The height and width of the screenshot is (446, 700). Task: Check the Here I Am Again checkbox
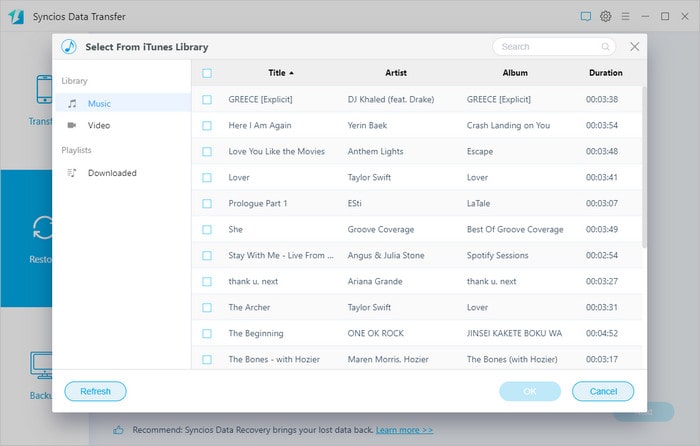click(207, 125)
